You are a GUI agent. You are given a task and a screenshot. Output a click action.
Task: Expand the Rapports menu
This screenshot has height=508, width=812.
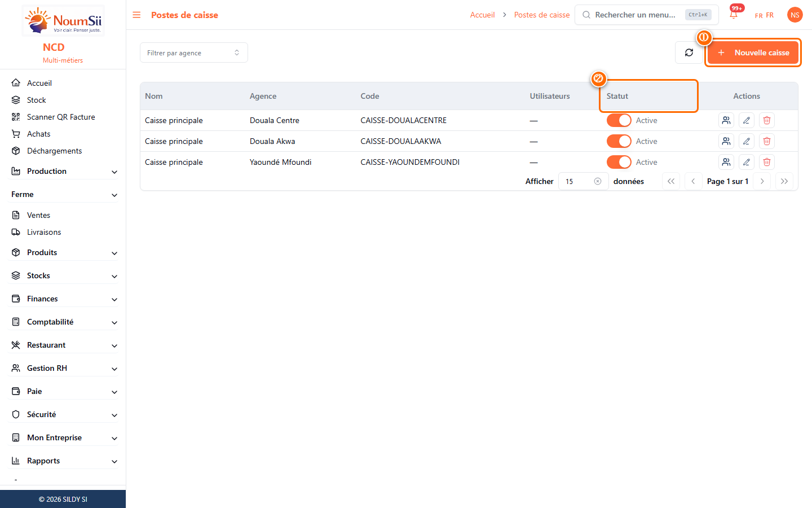click(x=64, y=461)
